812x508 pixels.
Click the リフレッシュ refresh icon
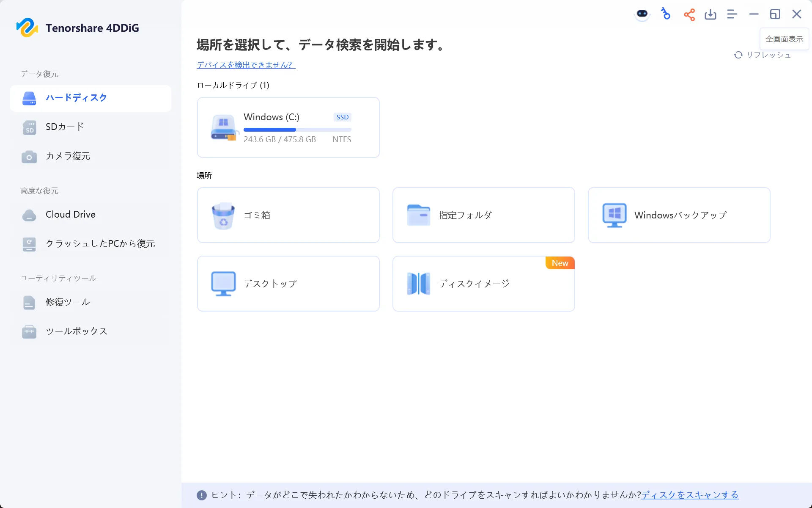(739, 55)
